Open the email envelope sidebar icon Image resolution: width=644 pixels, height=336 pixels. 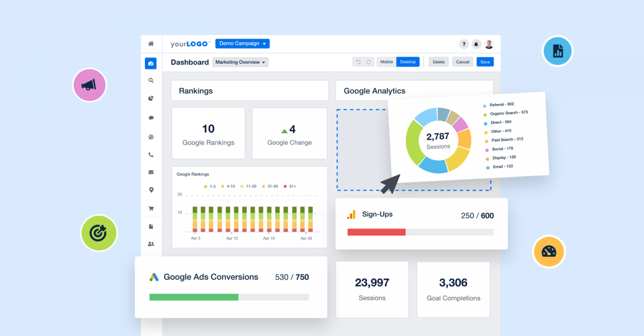151,173
